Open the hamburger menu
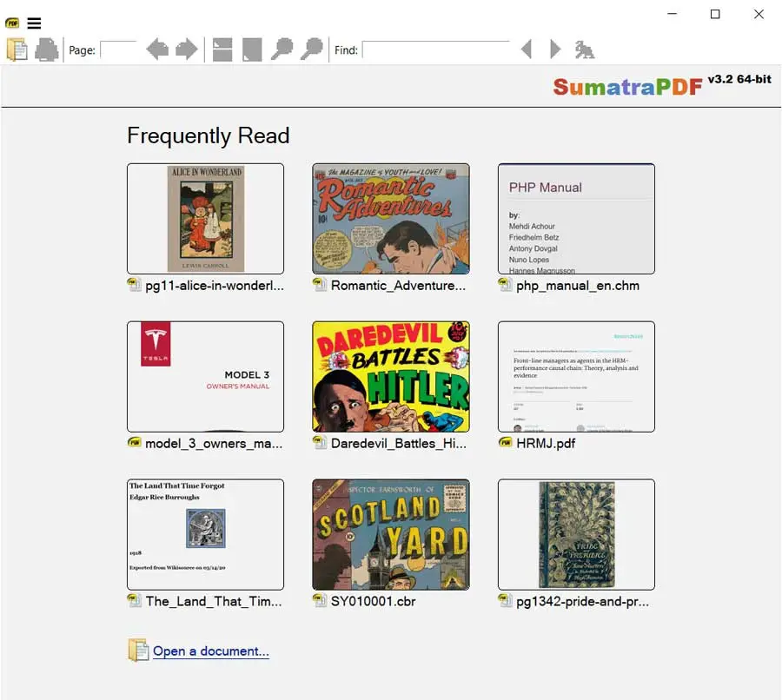 click(x=34, y=23)
